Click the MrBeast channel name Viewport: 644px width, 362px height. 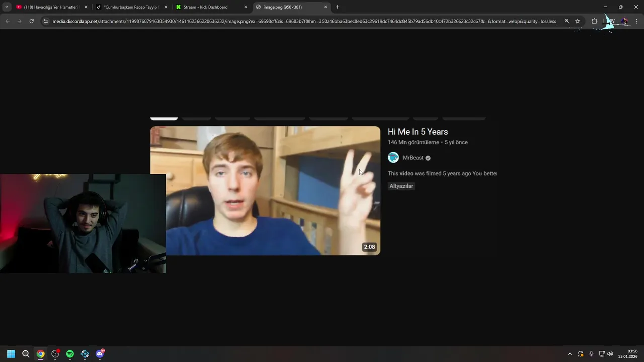click(x=413, y=158)
